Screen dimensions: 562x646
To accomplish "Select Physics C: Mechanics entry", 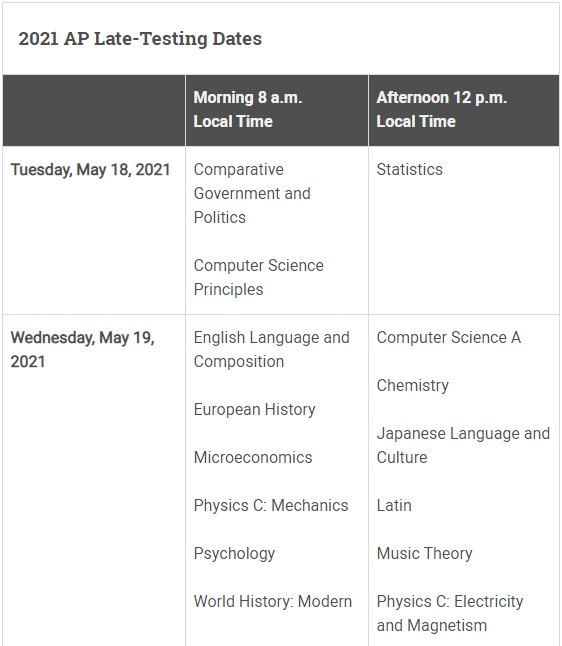I will (271, 506).
